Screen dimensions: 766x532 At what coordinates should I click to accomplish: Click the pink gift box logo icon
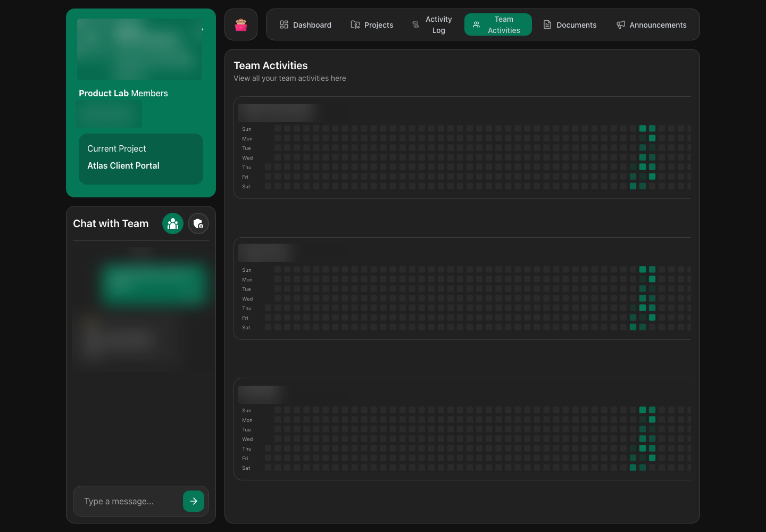click(x=241, y=24)
